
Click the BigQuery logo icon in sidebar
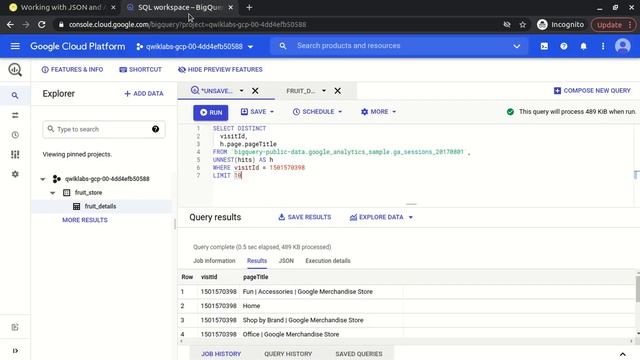[x=15, y=70]
